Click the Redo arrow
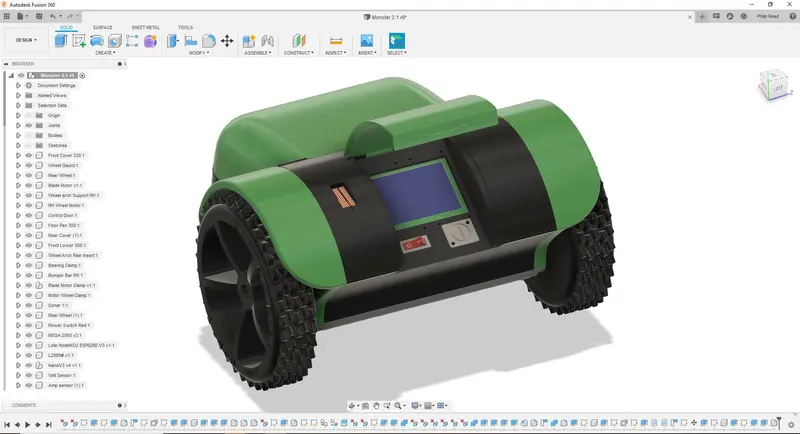The image size is (800, 434). pyautogui.click(x=70, y=16)
